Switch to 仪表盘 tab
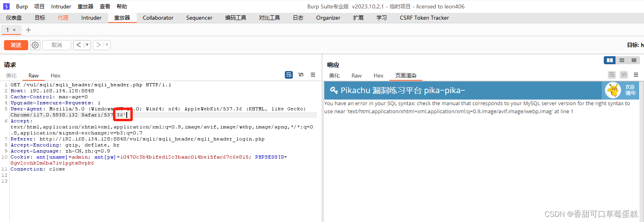 [x=14, y=18]
